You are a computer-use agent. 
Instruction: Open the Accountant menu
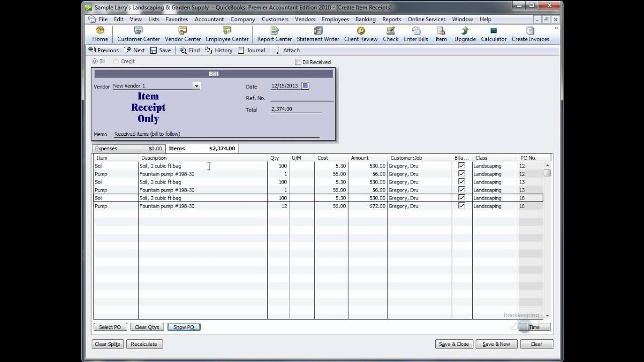click(209, 19)
